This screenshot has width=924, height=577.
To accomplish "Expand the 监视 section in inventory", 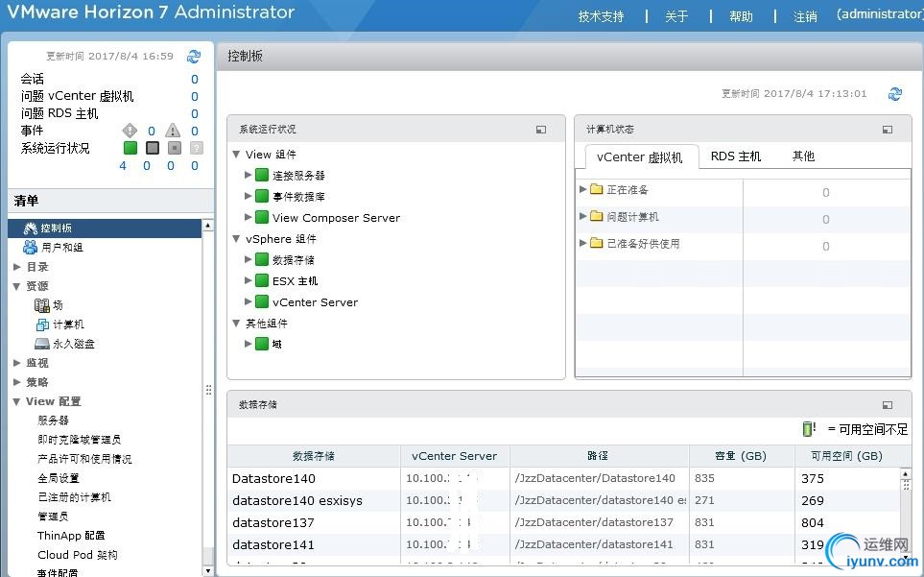I will click(17, 363).
